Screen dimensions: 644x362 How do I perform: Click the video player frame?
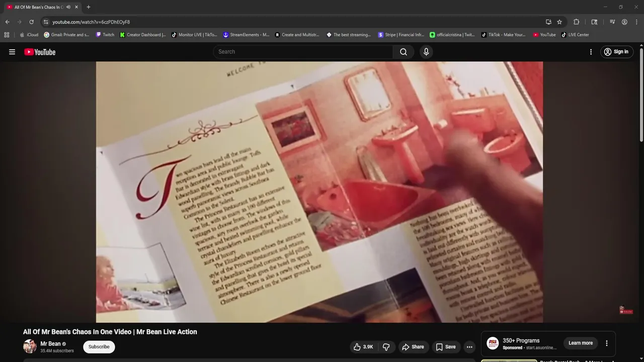pyautogui.click(x=319, y=192)
